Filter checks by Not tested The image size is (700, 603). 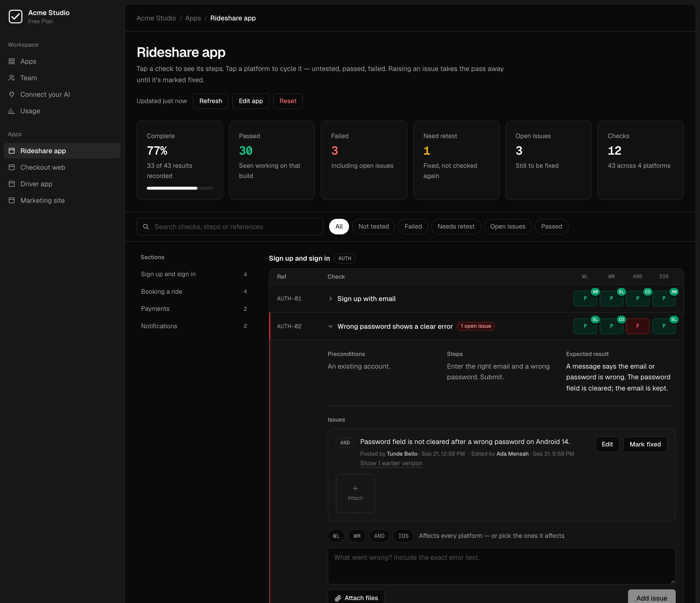click(x=373, y=226)
